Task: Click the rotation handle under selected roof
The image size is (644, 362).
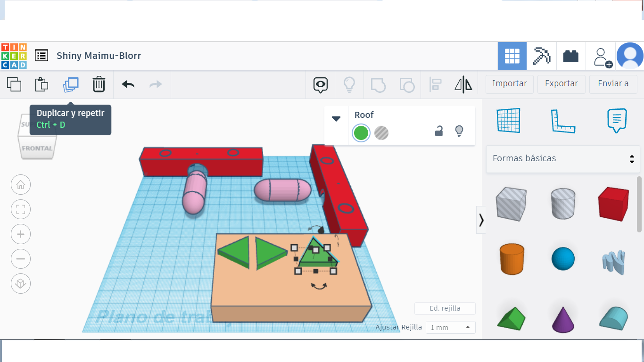Action: (319, 286)
